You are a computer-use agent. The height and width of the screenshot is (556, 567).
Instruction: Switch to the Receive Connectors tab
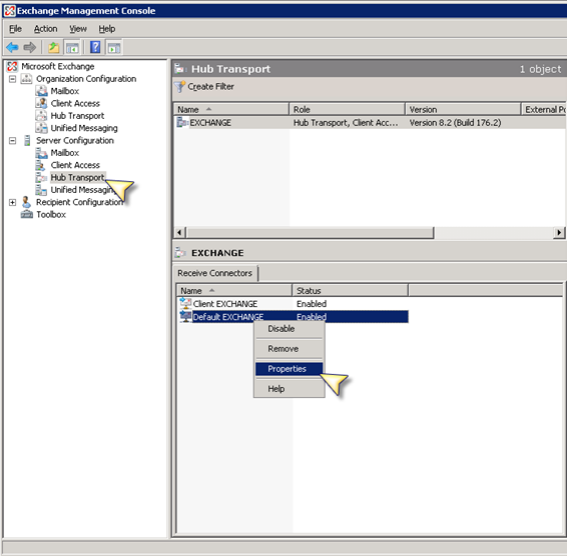pyautogui.click(x=216, y=273)
